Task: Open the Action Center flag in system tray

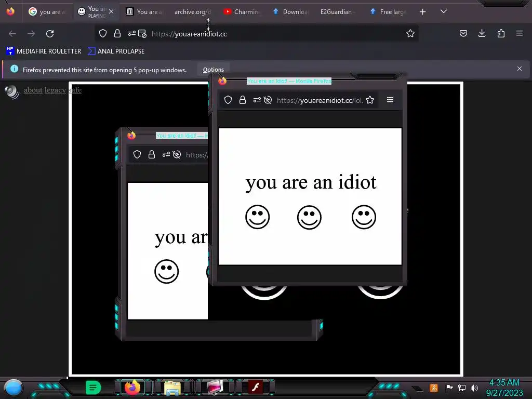Action: pos(449,388)
